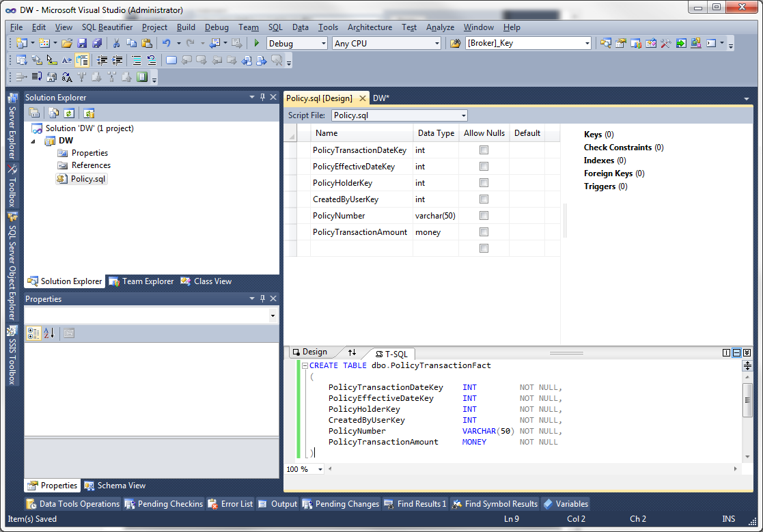This screenshot has height=532, width=763.
Task: Toggle Allow Nulls for PolicyHolderKey
Action: pos(484,183)
